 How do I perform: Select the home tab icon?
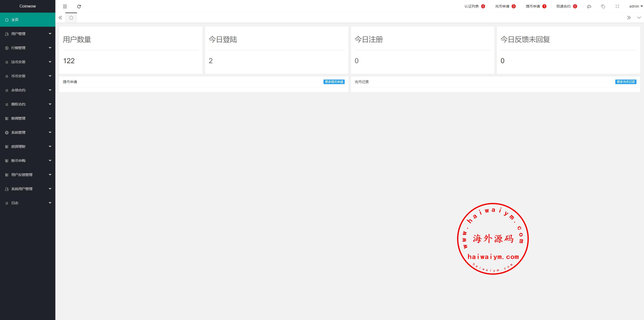click(x=71, y=18)
